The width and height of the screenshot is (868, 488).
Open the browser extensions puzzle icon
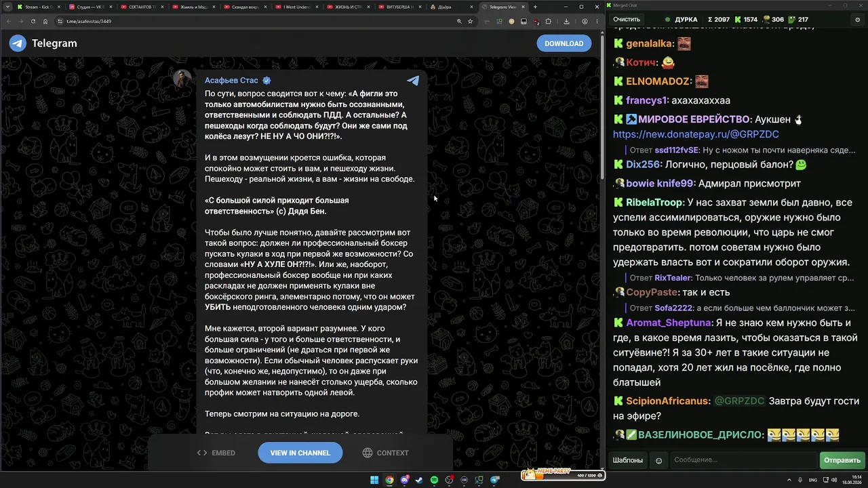548,21
